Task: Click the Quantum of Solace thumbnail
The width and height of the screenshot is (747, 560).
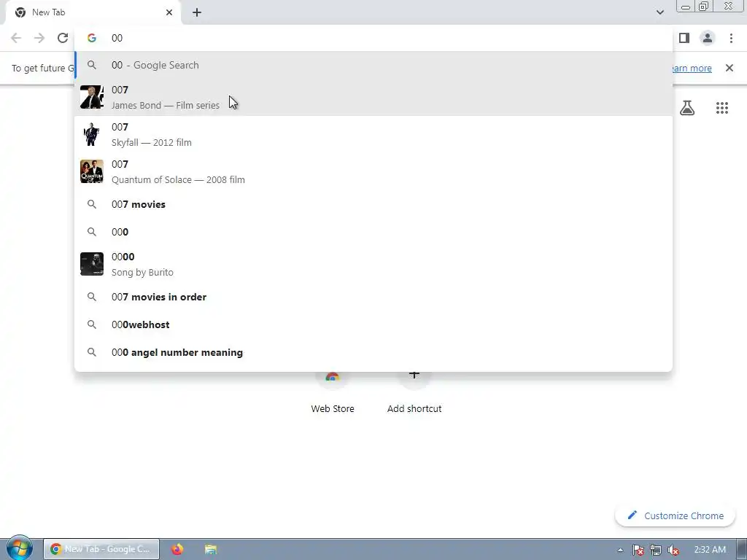Action: click(x=92, y=171)
